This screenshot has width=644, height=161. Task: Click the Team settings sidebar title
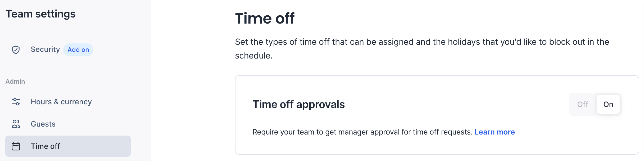point(40,14)
